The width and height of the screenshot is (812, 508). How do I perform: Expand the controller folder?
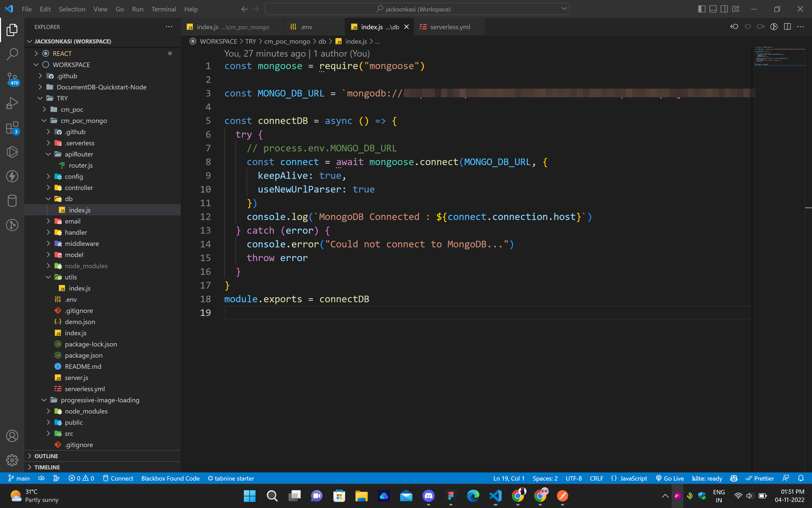(x=102, y=187)
